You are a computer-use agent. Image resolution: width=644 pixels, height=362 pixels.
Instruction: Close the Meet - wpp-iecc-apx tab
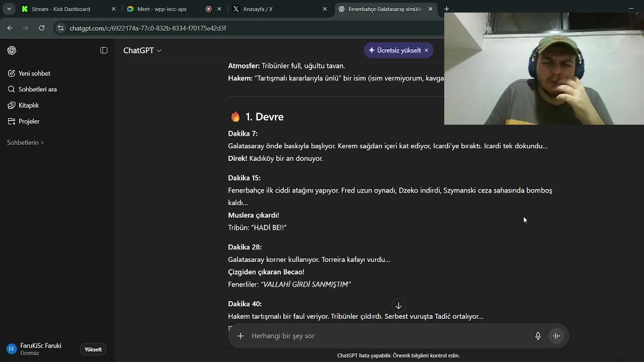click(x=219, y=9)
